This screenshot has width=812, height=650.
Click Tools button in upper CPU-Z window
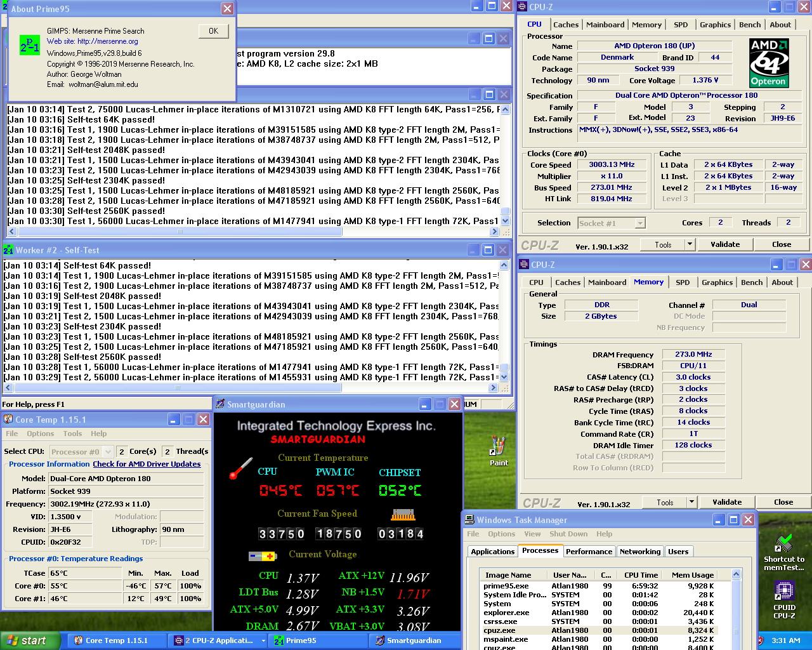(x=663, y=244)
